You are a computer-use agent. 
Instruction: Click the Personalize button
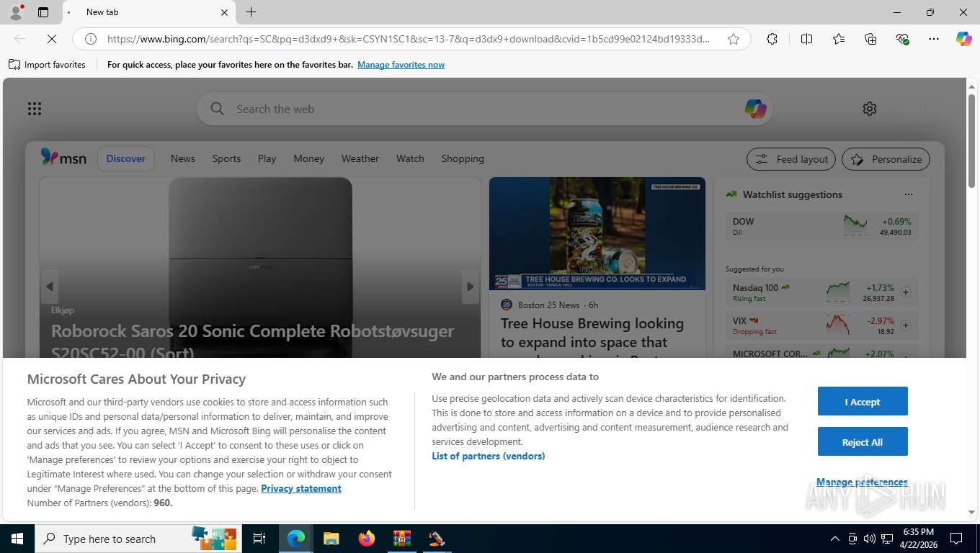click(x=886, y=159)
